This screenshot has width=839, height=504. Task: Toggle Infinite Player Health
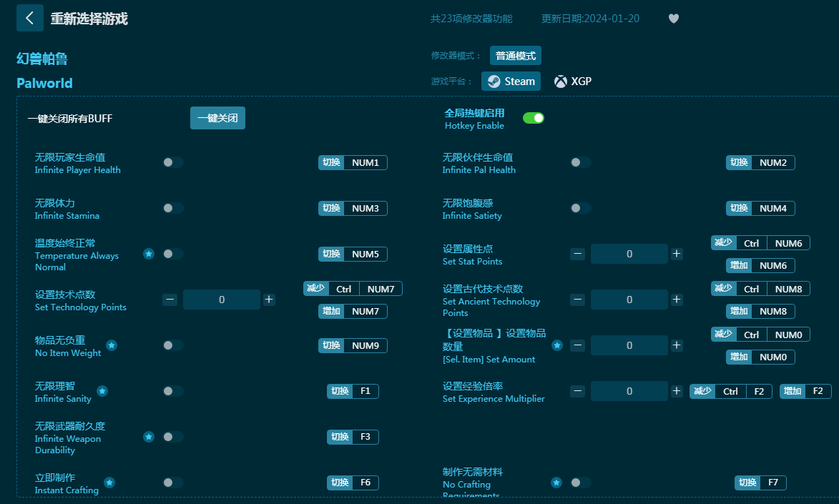click(x=173, y=163)
